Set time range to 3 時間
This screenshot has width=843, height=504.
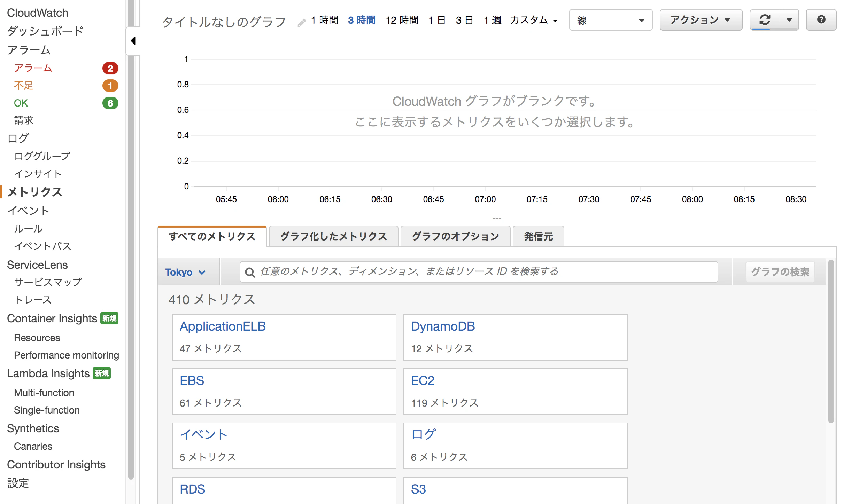362,20
